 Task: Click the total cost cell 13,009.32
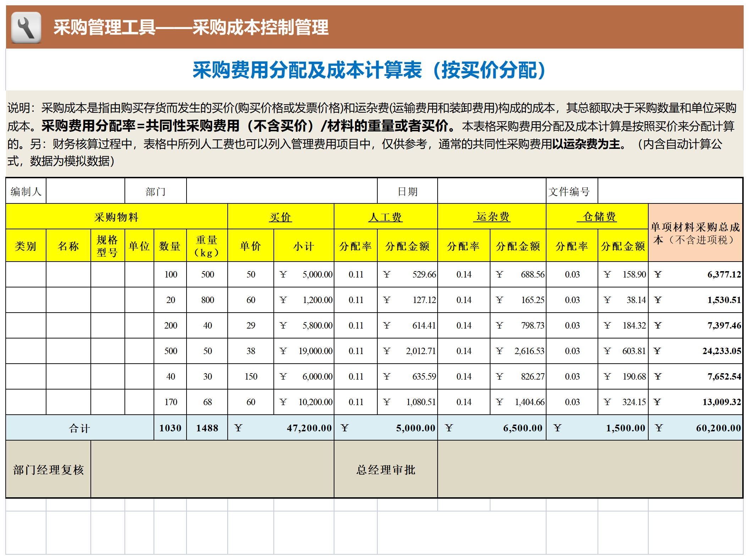(695, 402)
